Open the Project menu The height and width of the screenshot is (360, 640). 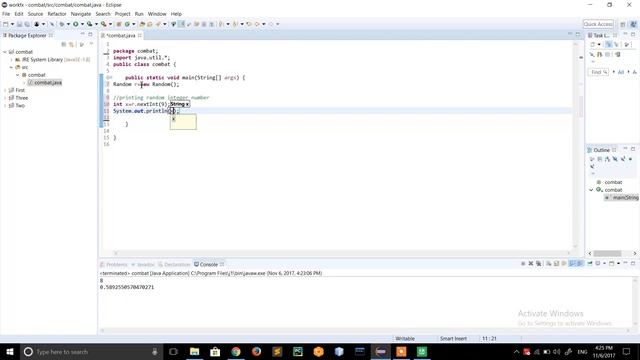[122, 14]
